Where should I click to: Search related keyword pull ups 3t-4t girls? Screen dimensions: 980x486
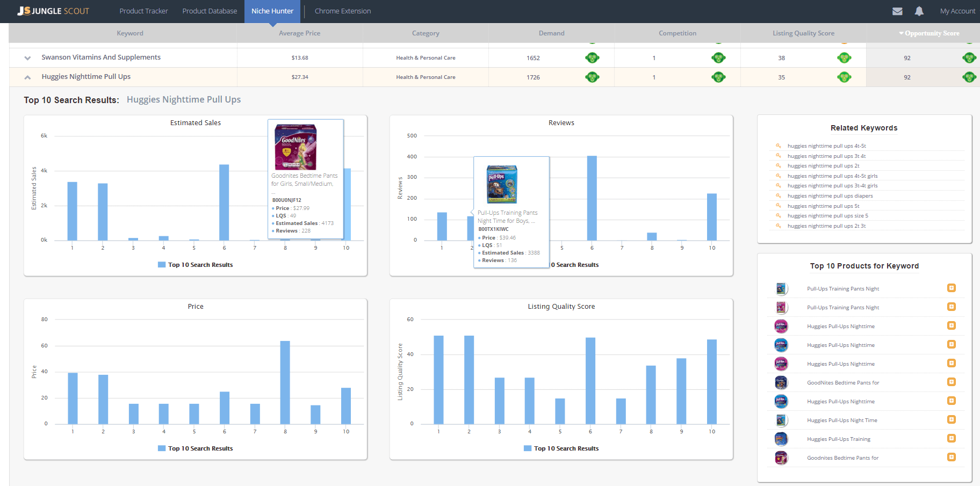pos(832,186)
